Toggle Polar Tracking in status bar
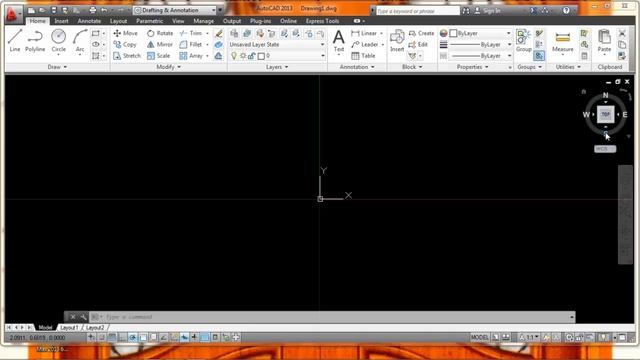This screenshot has width=640, height=360. (133, 338)
